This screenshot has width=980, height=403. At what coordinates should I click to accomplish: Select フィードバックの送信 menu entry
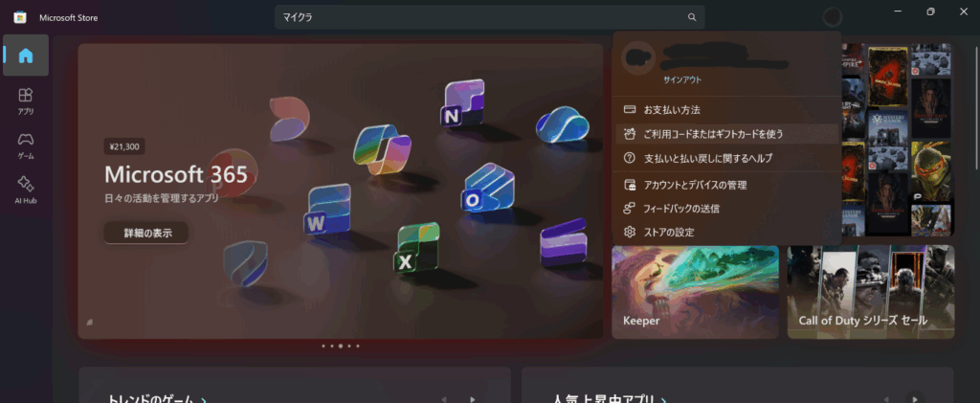click(681, 208)
